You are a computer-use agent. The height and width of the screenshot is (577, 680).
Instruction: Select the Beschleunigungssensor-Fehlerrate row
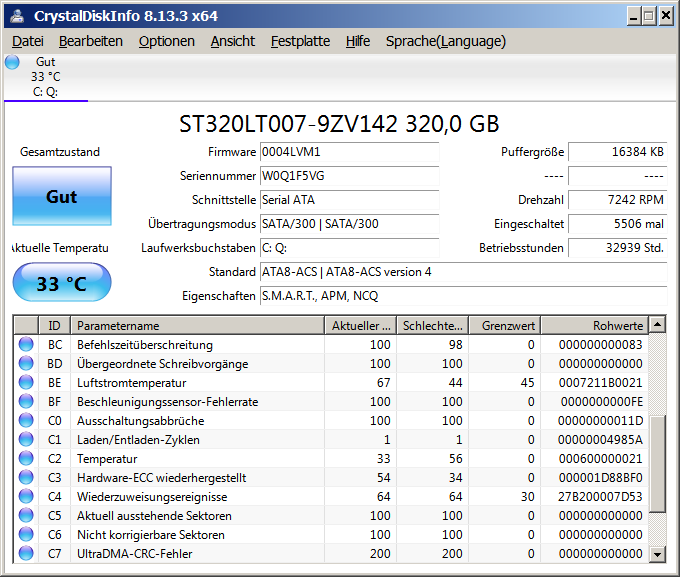[331, 402]
